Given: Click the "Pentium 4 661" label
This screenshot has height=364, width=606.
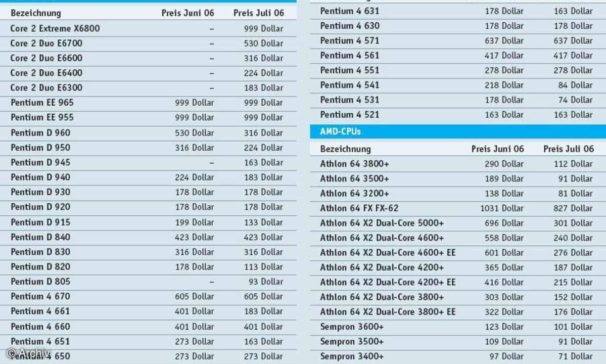Looking at the screenshot, I should [40, 311].
